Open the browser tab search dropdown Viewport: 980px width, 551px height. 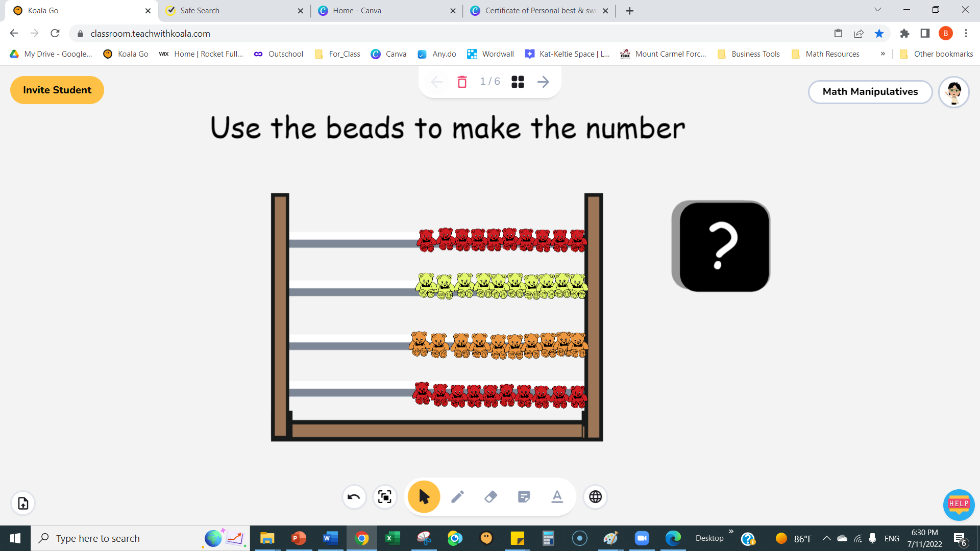click(x=877, y=9)
